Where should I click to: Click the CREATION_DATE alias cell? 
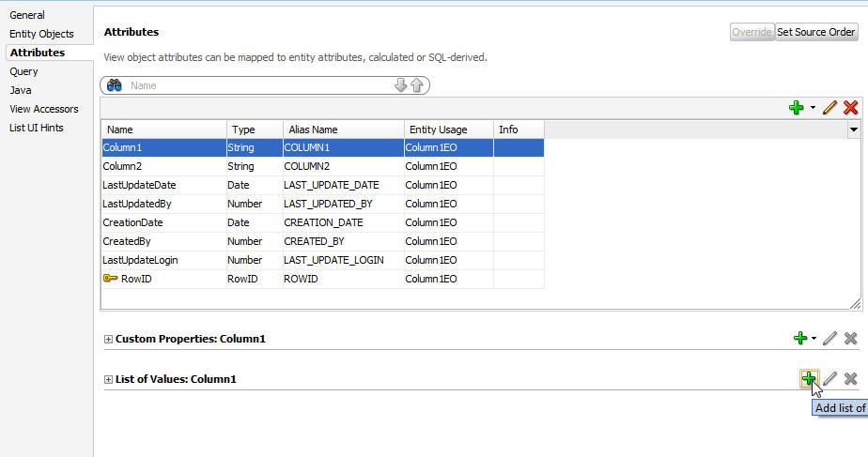(343, 223)
